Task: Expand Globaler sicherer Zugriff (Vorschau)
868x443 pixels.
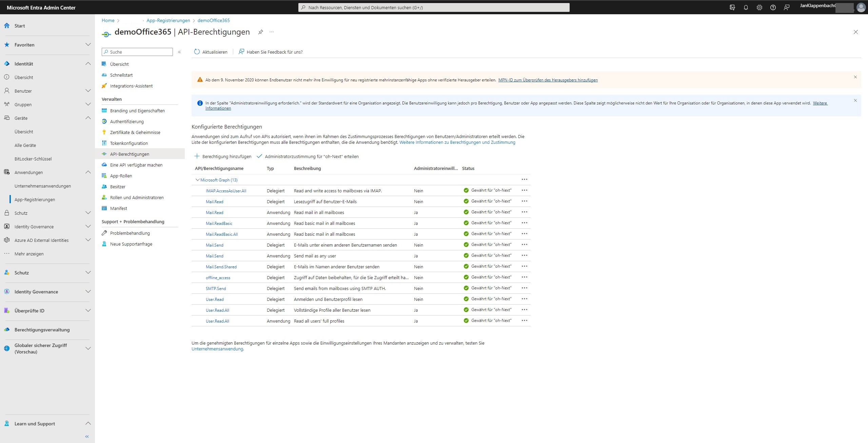Action: pyautogui.click(x=88, y=349)
